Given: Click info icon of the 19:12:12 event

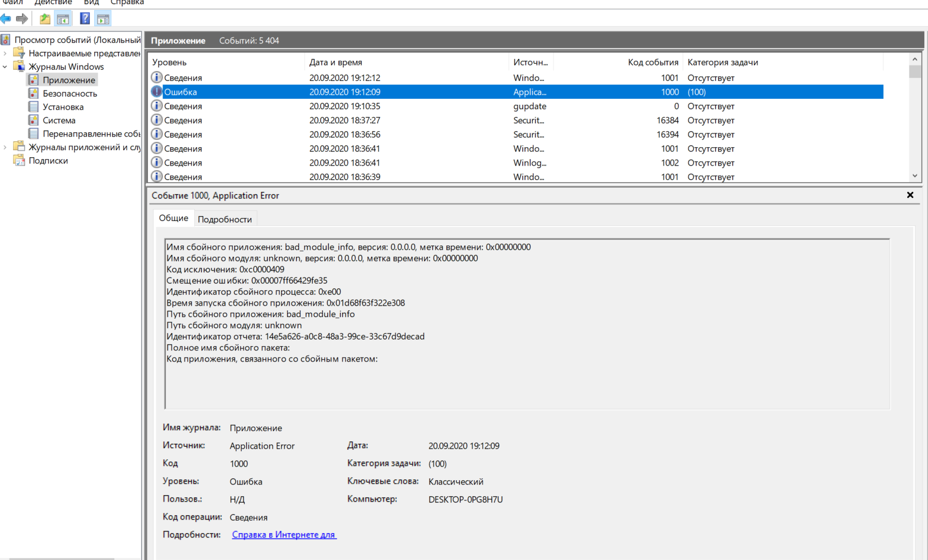Looking at the screenshot, I should click(157, 77).
